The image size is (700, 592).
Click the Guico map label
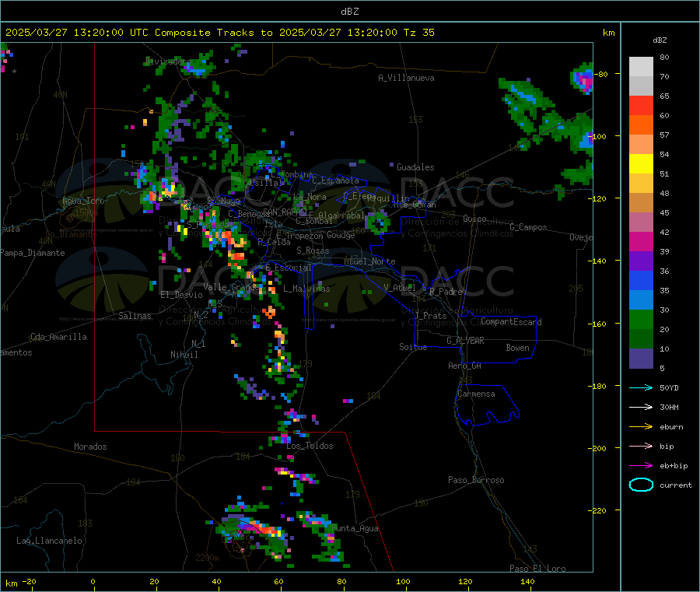coord(474,219)
